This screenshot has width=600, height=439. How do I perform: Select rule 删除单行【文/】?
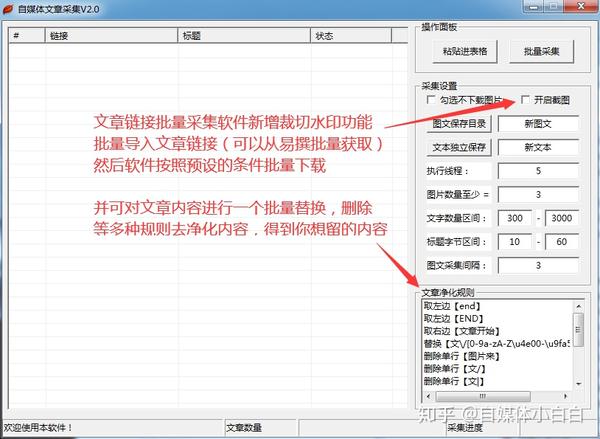(455, 369)
